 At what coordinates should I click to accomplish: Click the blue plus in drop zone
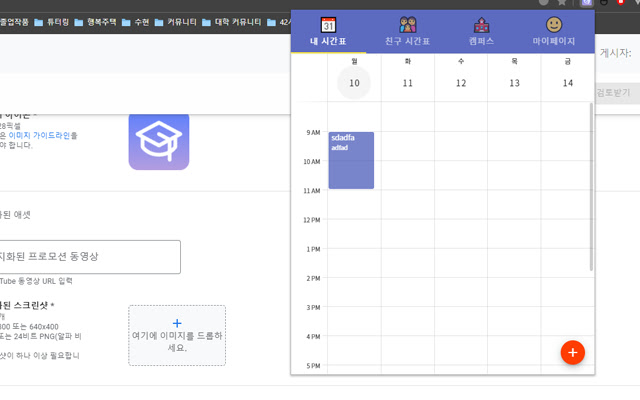pyautogui.click(x=177, y=323)
